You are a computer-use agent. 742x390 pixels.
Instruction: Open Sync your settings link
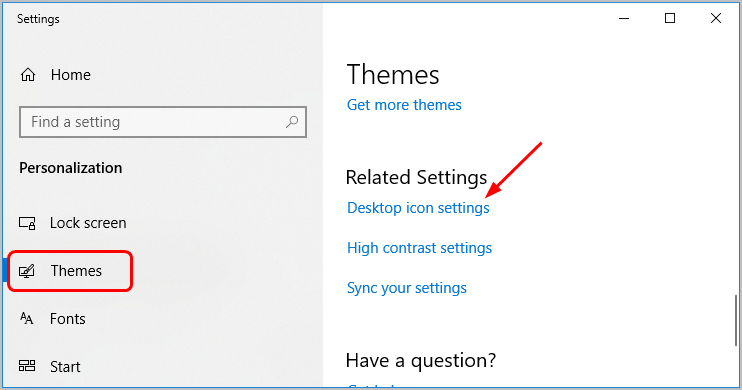(x=406, y=288)
